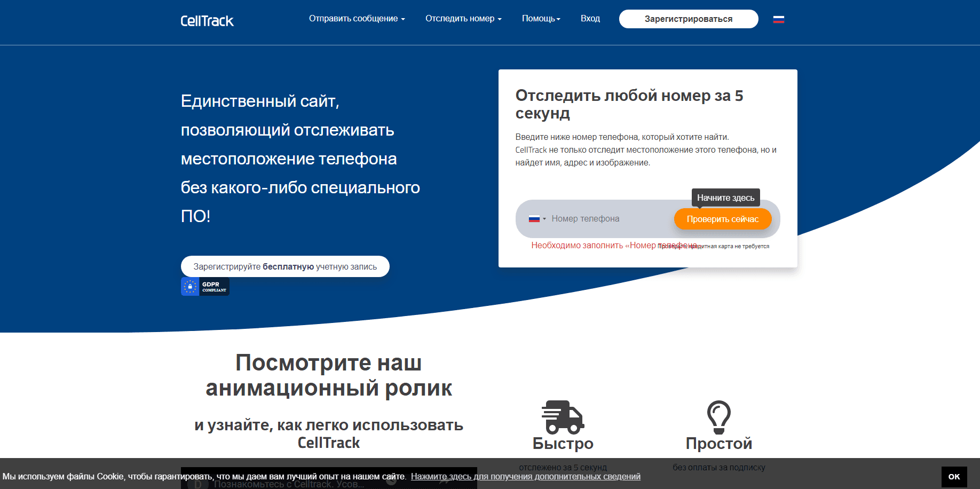
Task: Open «Нажмите здесь для получения дополнительных сведений»
Action: point(526,477)
